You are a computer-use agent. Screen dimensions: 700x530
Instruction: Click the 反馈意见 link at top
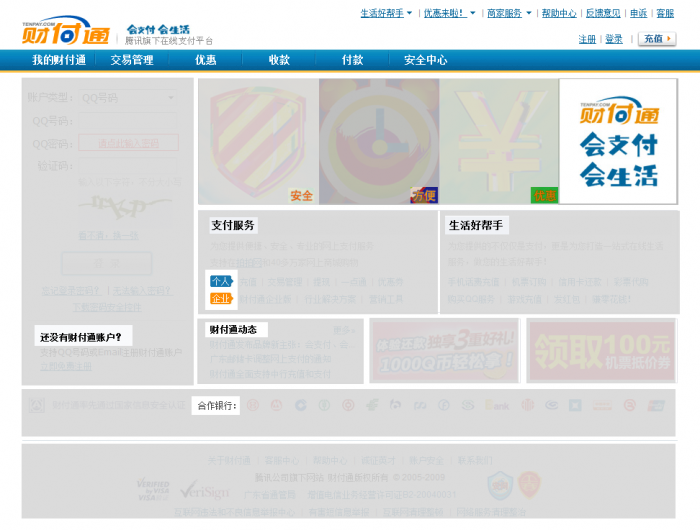tap(603, 13)
